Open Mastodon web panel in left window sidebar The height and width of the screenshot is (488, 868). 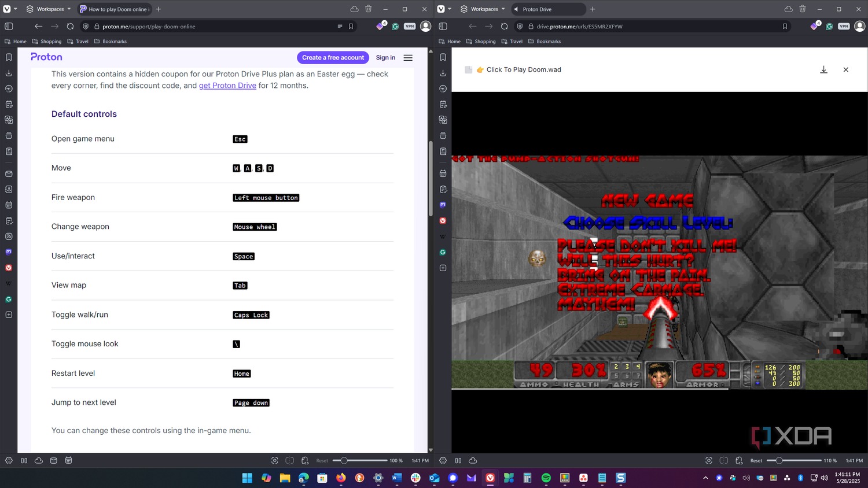coord(9,252)
